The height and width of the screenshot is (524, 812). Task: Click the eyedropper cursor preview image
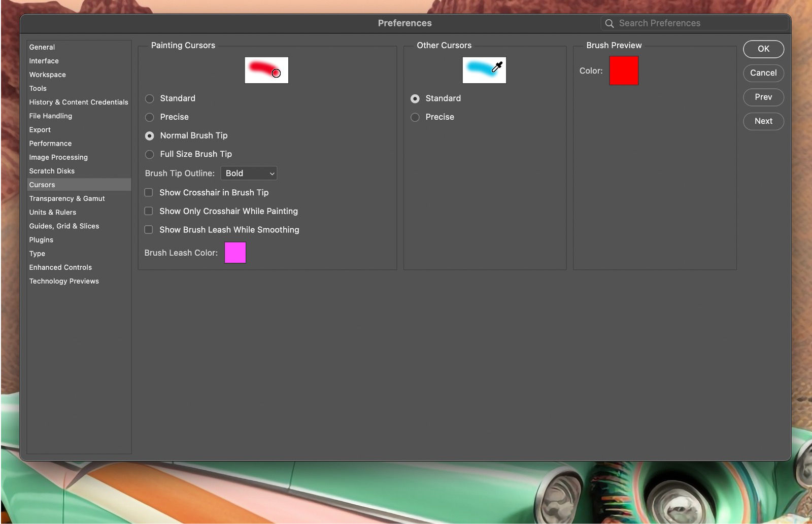click(484, 70)
